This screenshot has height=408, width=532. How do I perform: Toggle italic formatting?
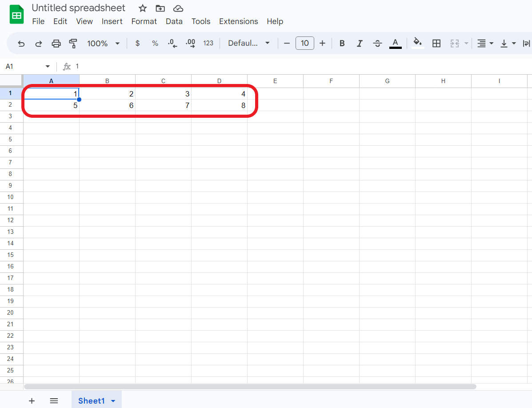tap(360, 43)
